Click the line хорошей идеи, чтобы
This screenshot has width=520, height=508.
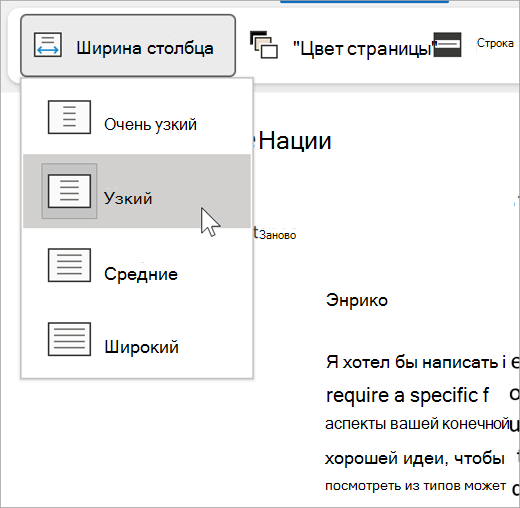415,458
